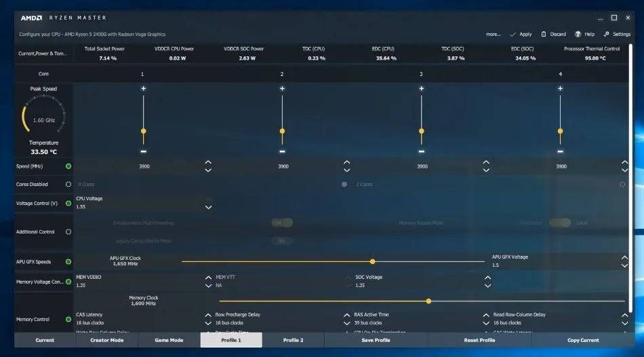The image size is (644, 357).
Task: Click the plus icon above Core 3 slider
Action: [x=422, y=88]
